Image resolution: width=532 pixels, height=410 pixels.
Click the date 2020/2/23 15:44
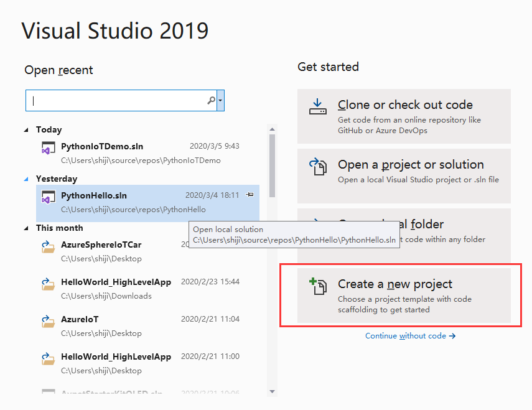(210, 282)
